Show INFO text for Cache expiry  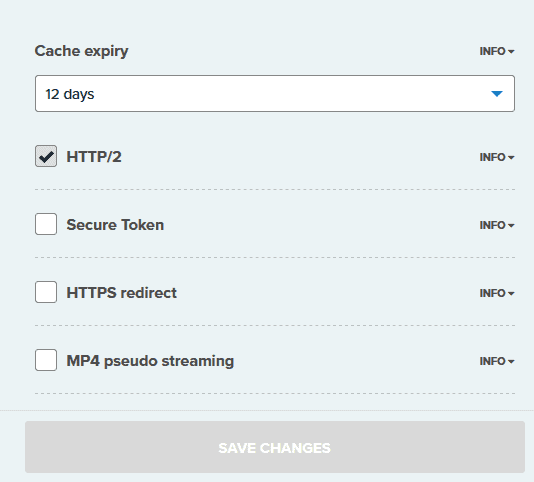pyautogui.click(x=497, y=51)
